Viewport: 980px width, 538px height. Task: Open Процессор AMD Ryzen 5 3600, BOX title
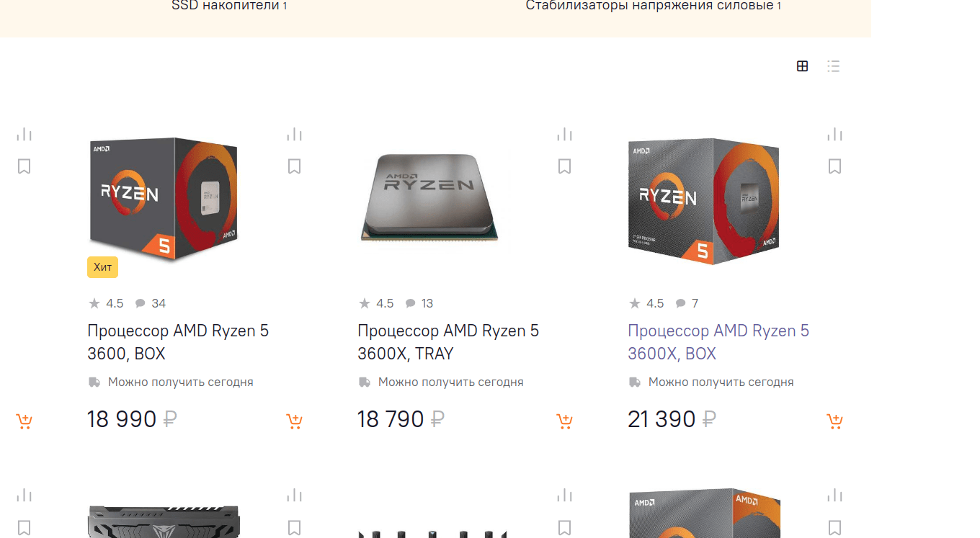pyautogui.click(x=178, y=342)
